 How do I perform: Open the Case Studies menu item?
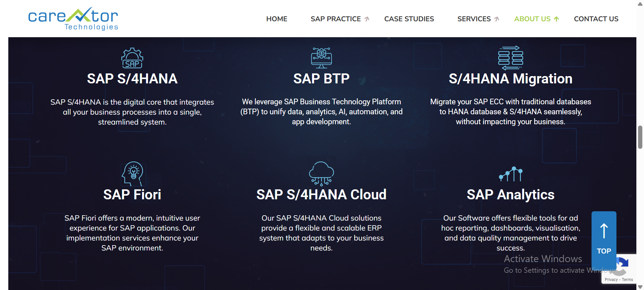[409, 19]
